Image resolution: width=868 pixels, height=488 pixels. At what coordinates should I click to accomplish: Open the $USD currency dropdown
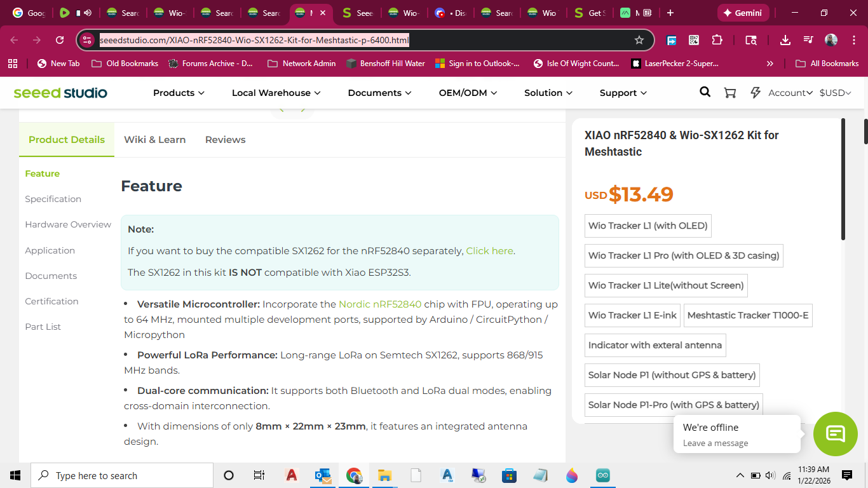[835, 93]
